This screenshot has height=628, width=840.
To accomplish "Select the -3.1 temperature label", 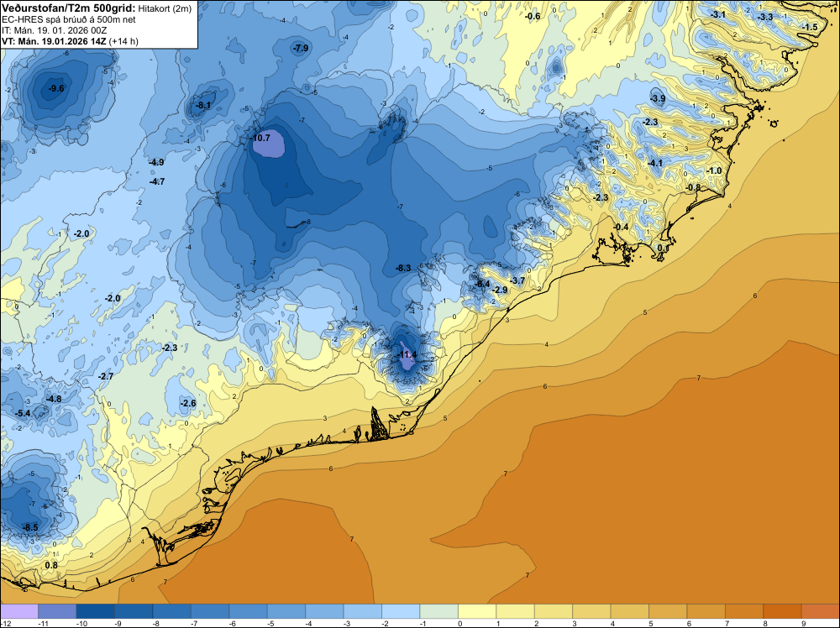I will 717,14.
